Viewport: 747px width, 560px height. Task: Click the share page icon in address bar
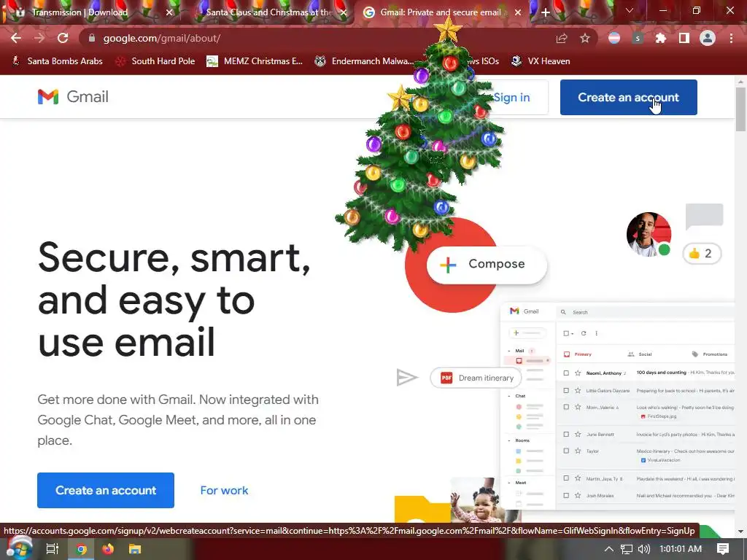click(562, 39)
